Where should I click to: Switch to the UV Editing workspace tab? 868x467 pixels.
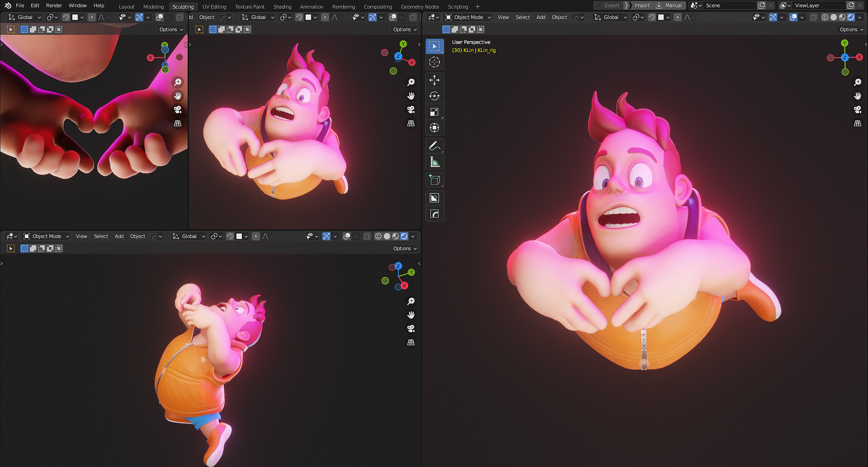214,6
